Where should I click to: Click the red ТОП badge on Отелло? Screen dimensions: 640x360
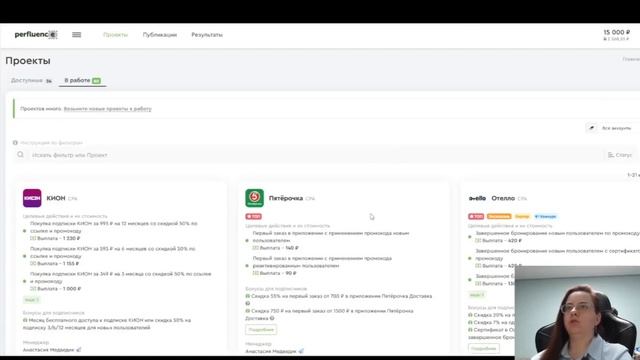tap(476, 216)
